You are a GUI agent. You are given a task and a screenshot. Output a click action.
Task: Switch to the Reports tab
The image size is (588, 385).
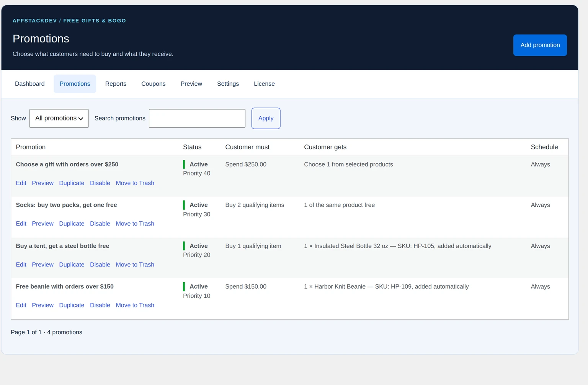(116, 84)
